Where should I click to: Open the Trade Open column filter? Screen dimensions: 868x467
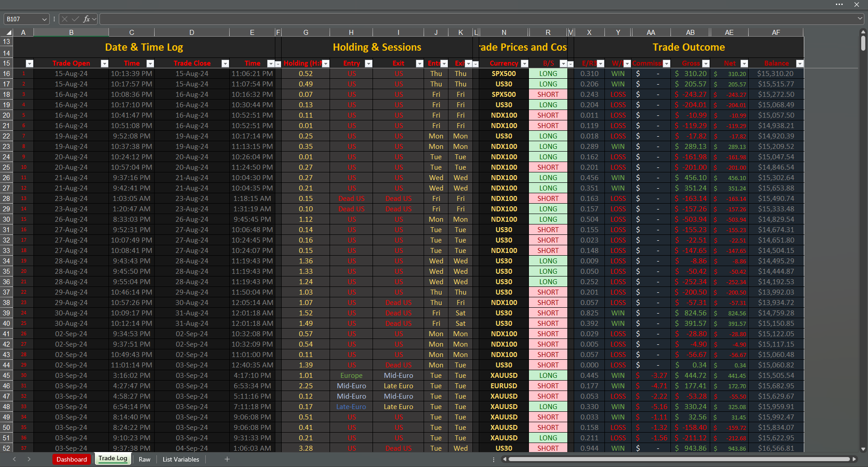(104, 64)
